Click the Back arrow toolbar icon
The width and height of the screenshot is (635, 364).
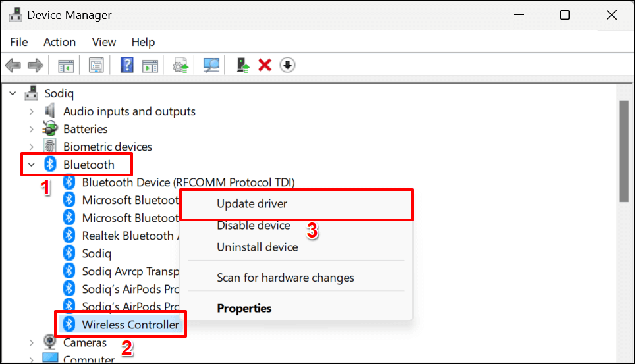point(12,65)
